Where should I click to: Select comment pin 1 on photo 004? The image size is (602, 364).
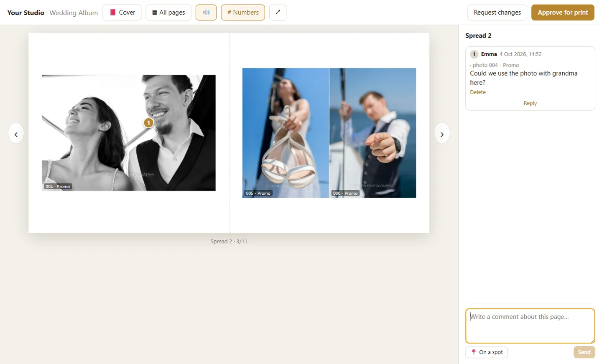pos(148,123)
